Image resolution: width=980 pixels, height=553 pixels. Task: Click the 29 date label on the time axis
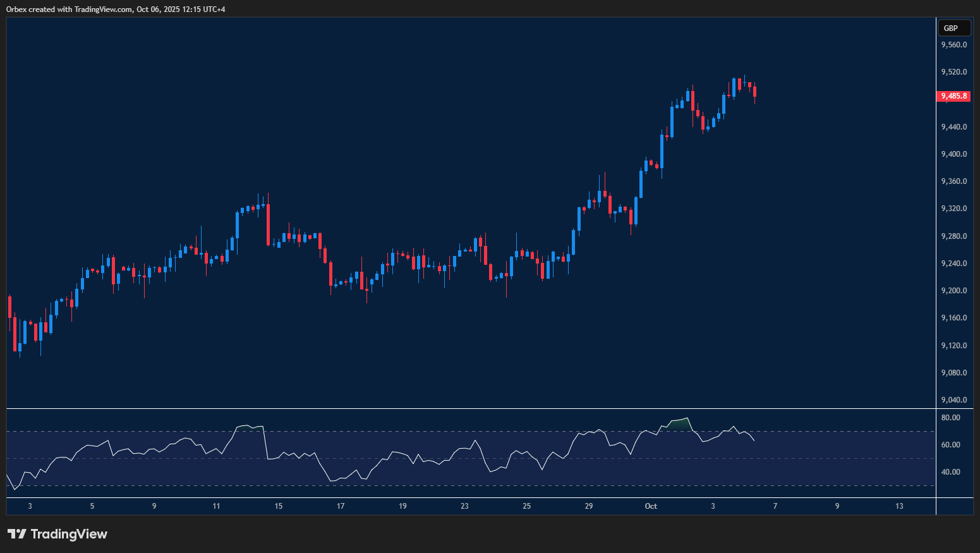(x=589, y=506)
